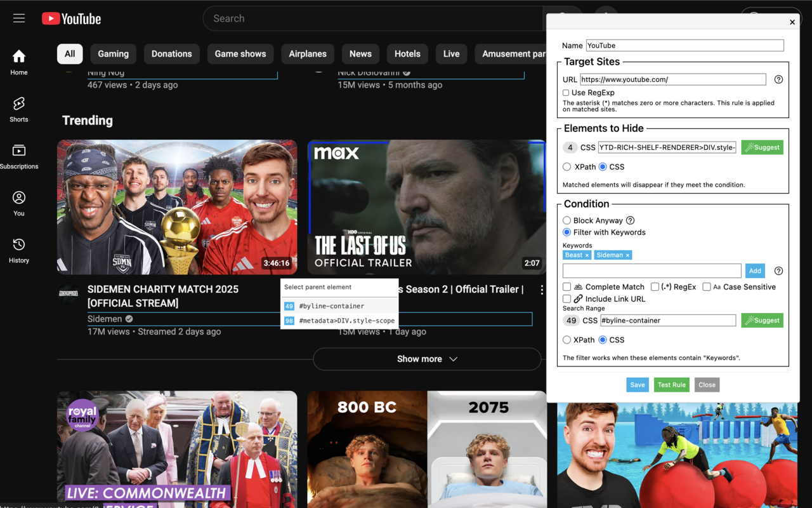Open Subscriptions from the sidebar
Screen dimensions: 812x508
[x=19, y=156]
